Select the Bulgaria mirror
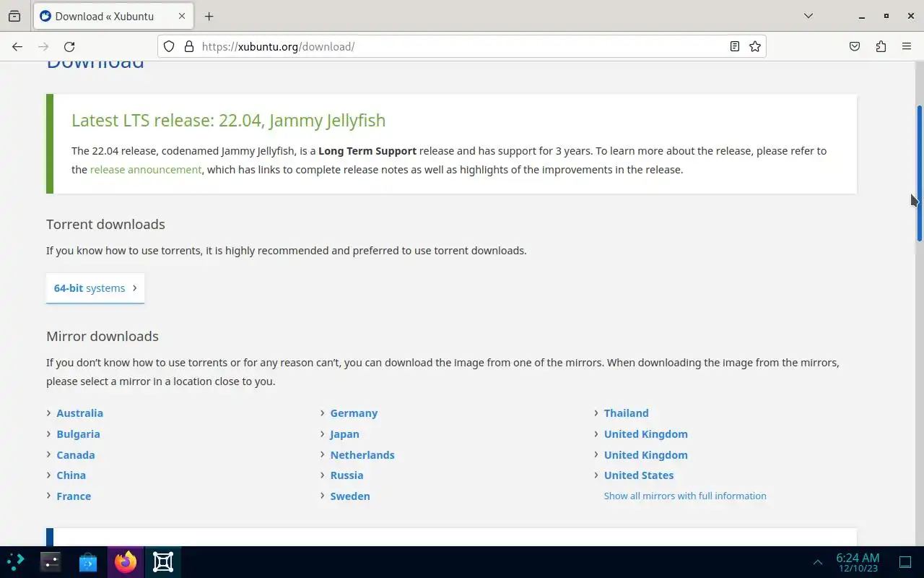The image size is (924, 578). pyautogui.click(x=79, y=434)
